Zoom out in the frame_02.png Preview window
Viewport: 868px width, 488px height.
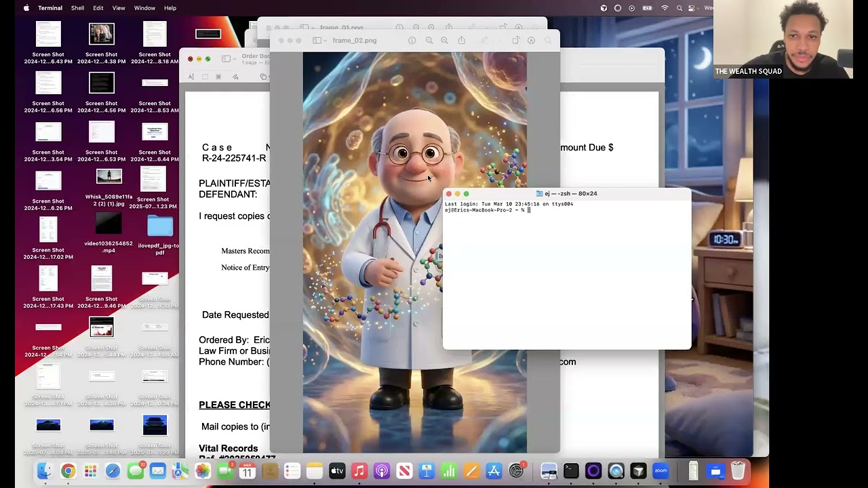click(429, 41)
